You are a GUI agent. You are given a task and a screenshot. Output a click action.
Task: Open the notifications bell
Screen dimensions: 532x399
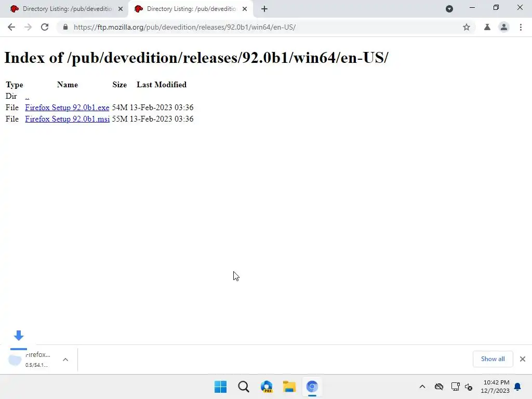click(x=517, y=387)
